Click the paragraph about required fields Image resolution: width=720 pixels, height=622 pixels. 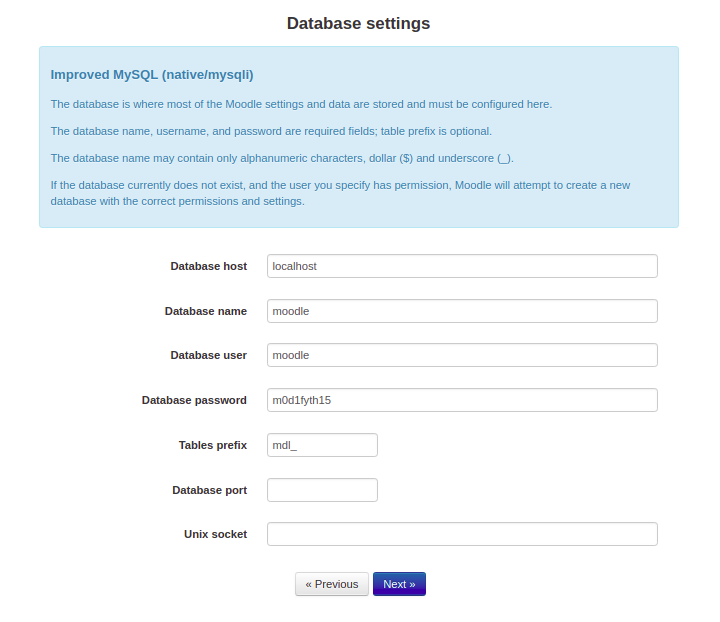[x=271, y=131]
